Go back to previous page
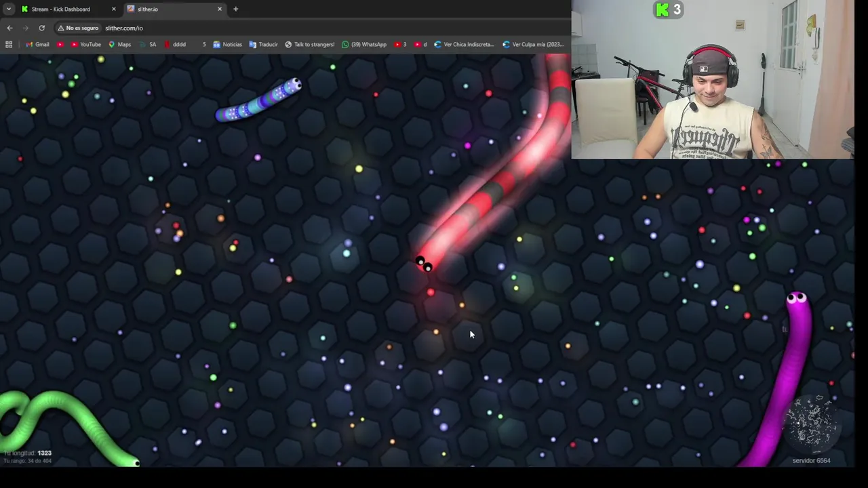868x488 pixels. point(9,28)
